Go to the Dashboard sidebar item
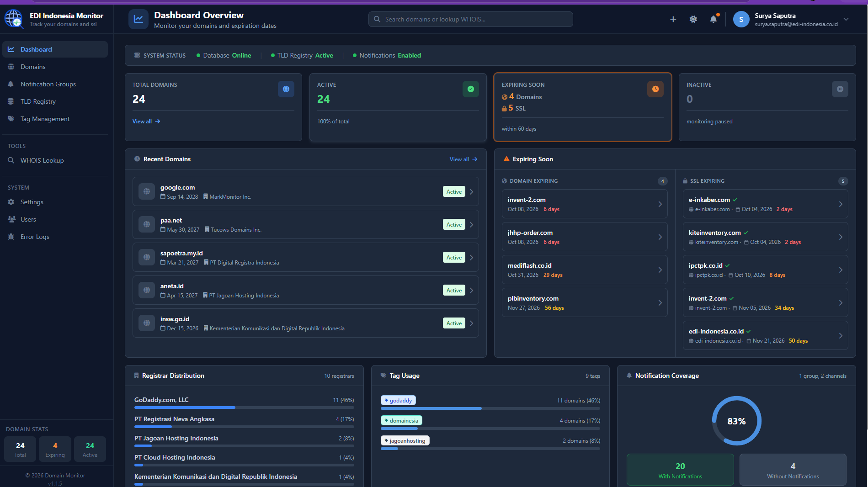This screenshot has height=487, width=868. pos(55,49)
